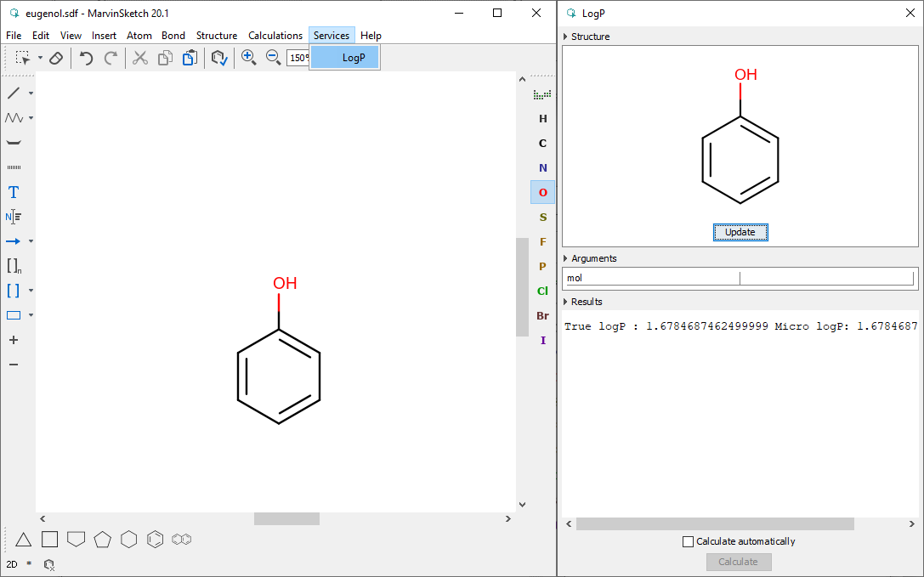Choose LogP from Services menu

pos(353,58)
